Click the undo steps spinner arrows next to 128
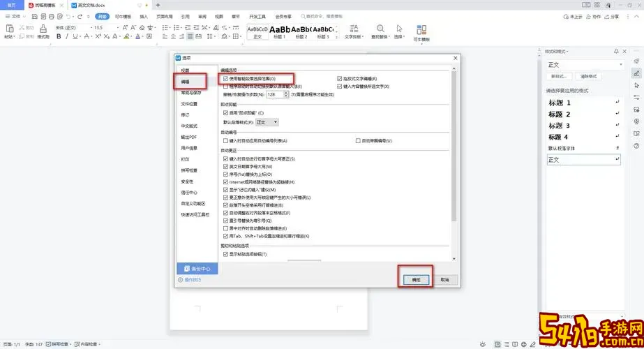The width and height of the screenshot is (644, 349). [286, 94]
